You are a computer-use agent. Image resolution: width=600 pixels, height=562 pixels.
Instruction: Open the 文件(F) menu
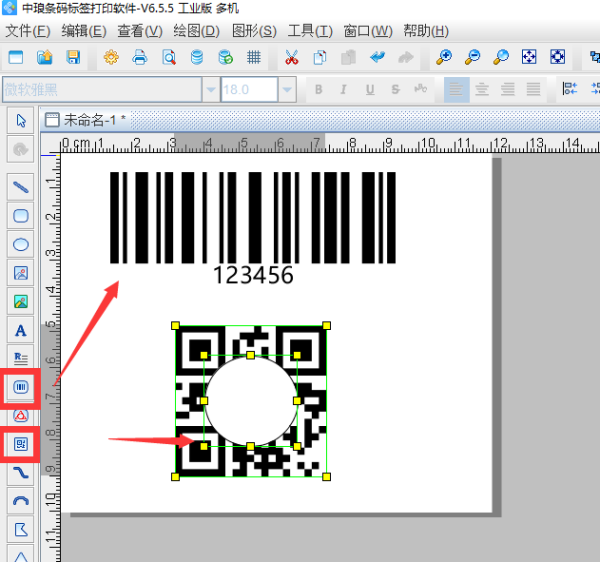point(28,31)
